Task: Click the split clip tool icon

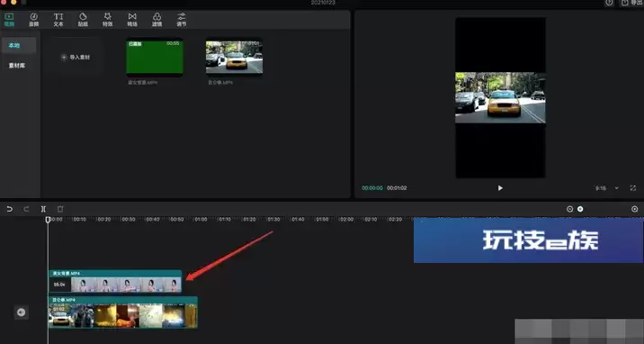Action: click(43, 209)
